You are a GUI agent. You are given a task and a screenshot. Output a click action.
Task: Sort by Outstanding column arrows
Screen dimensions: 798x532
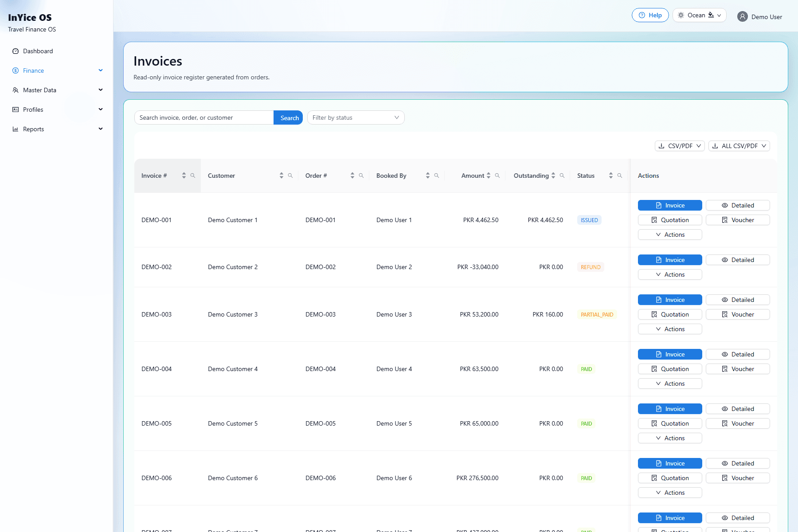click(x=553, y=176)
